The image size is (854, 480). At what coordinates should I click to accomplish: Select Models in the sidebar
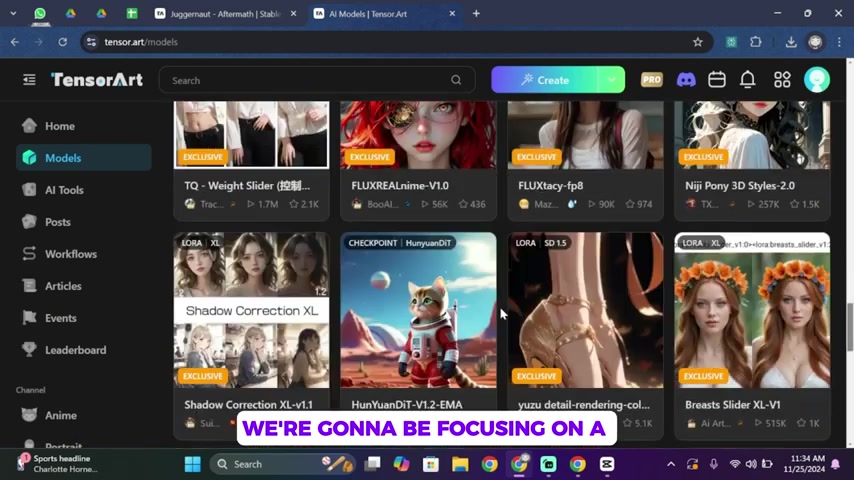point(84,158)
